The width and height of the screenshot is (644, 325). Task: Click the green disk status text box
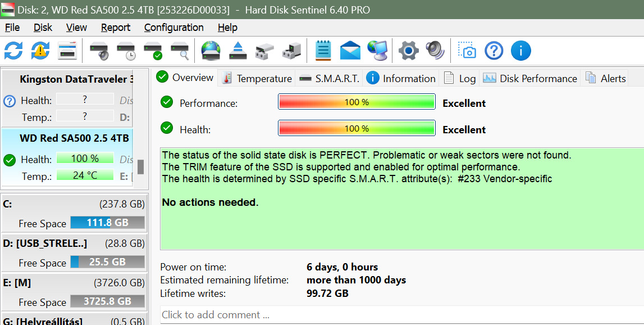click(402, 198)
